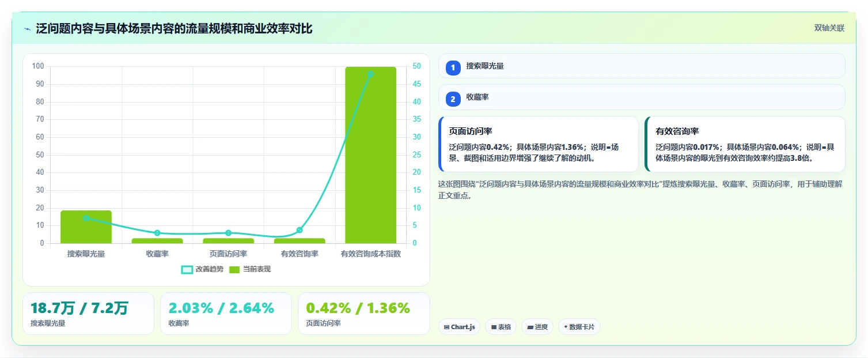
Task: Click the right axis value 50
Action: 416,66
